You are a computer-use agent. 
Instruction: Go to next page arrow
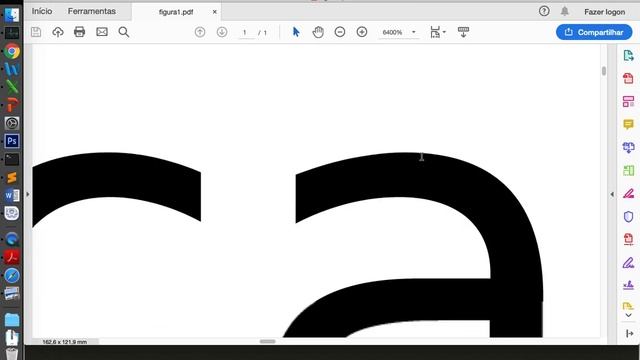click(x=222, y=32)
